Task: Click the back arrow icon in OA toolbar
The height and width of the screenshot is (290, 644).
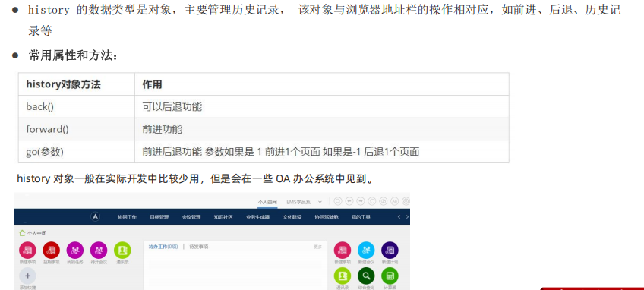Action: tap(349, 201)
